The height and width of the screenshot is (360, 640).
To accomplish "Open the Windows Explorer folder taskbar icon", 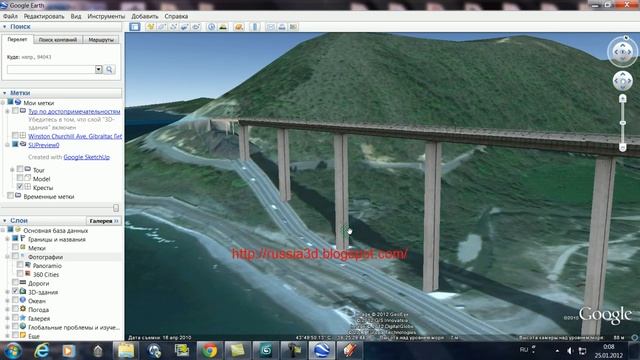I will click(x=126, y=351).
